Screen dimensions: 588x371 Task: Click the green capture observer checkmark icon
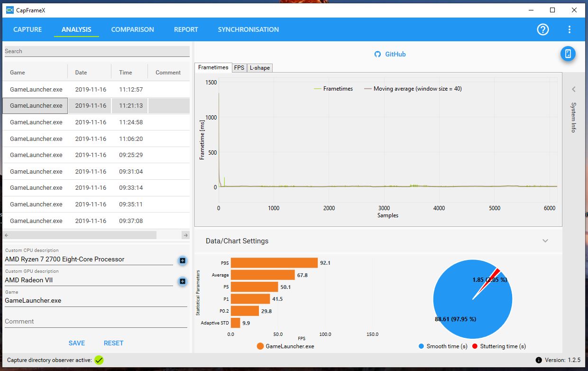[99, 360]
